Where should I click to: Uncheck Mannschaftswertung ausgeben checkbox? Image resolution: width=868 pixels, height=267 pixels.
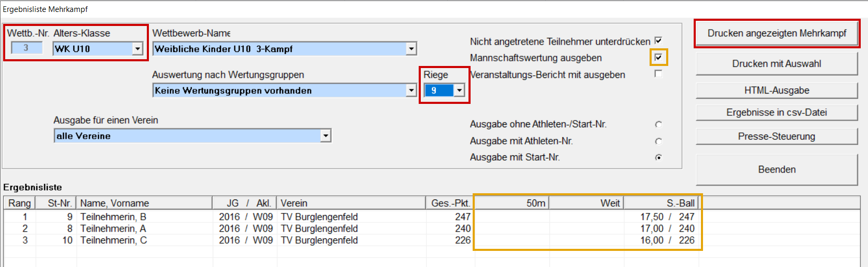(x=658, y=57)
